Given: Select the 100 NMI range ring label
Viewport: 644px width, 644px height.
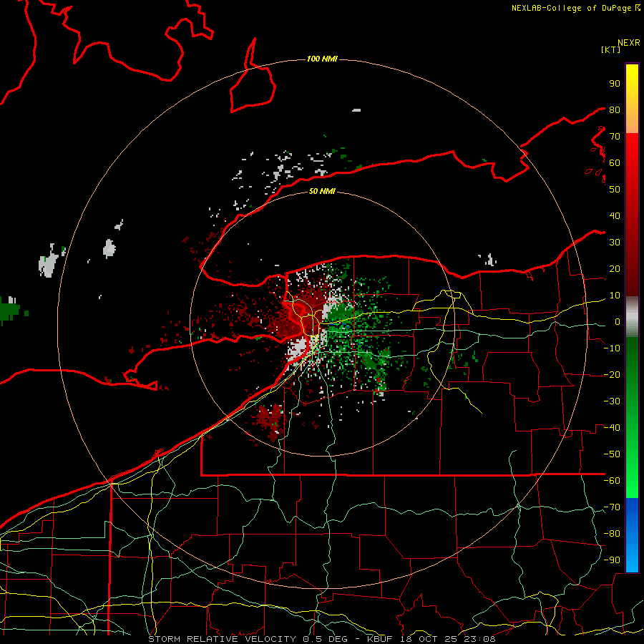Looking at the screenshot, I should point(322,59).
